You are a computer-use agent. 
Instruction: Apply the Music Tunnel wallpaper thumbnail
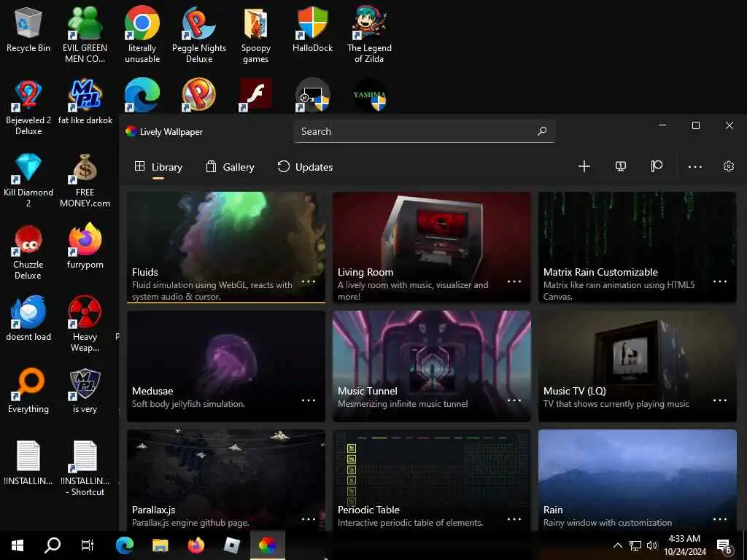[432, 366]
